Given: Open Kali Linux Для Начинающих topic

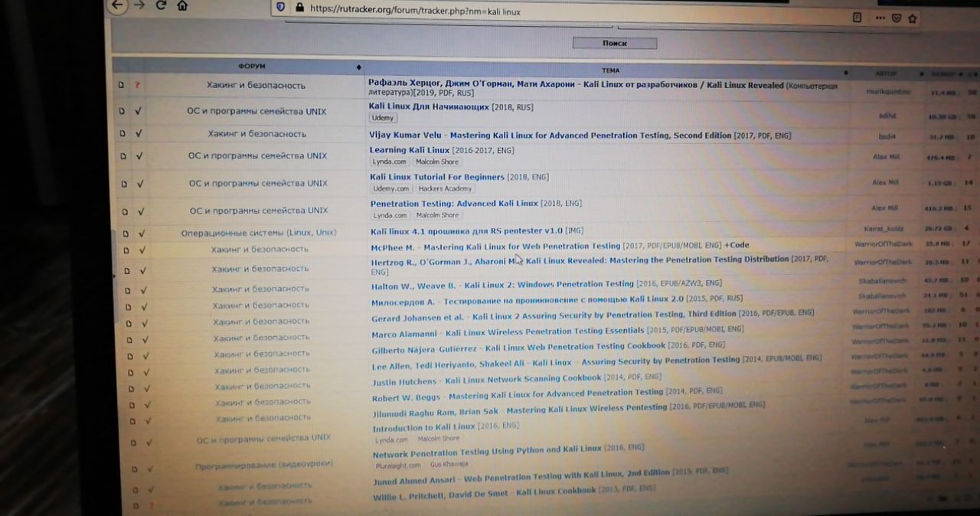Looking at the screenshot, I should pos(429,107).
